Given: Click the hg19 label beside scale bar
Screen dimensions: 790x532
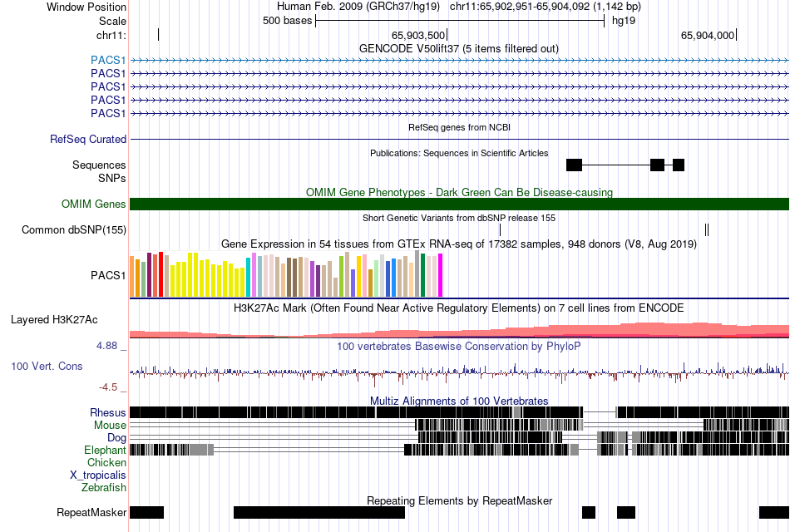Looking at the screenshot, I should pos(624,21).
